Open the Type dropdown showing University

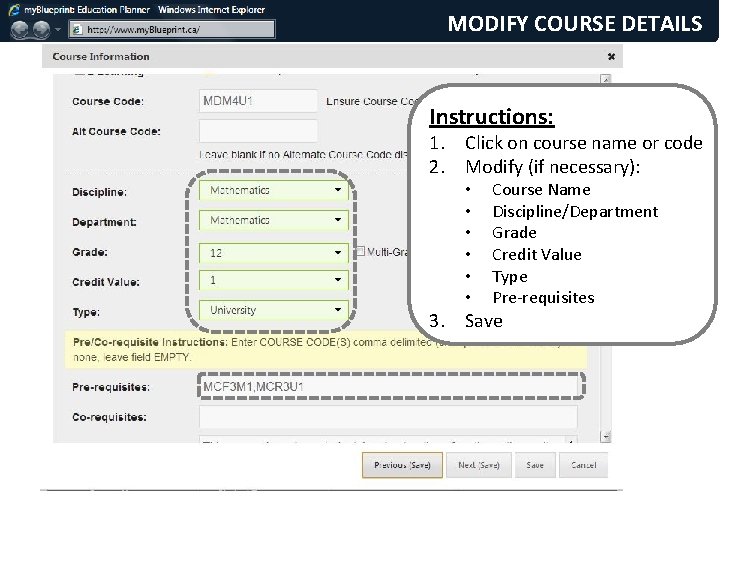[273, 310]
